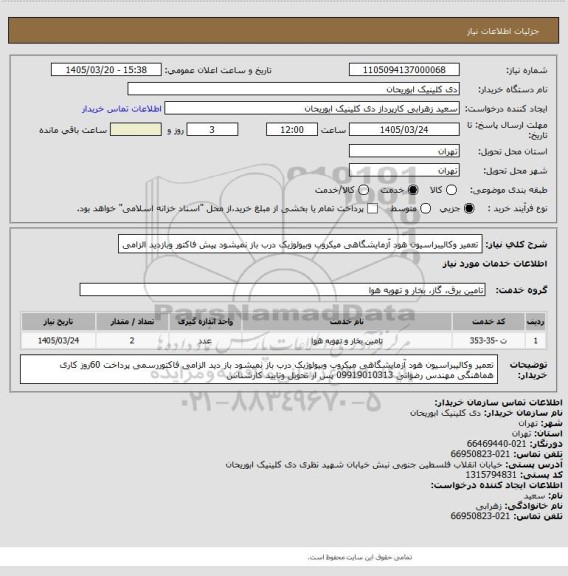Open the اطلاعات تماس خریدار link

pos(122,109)
